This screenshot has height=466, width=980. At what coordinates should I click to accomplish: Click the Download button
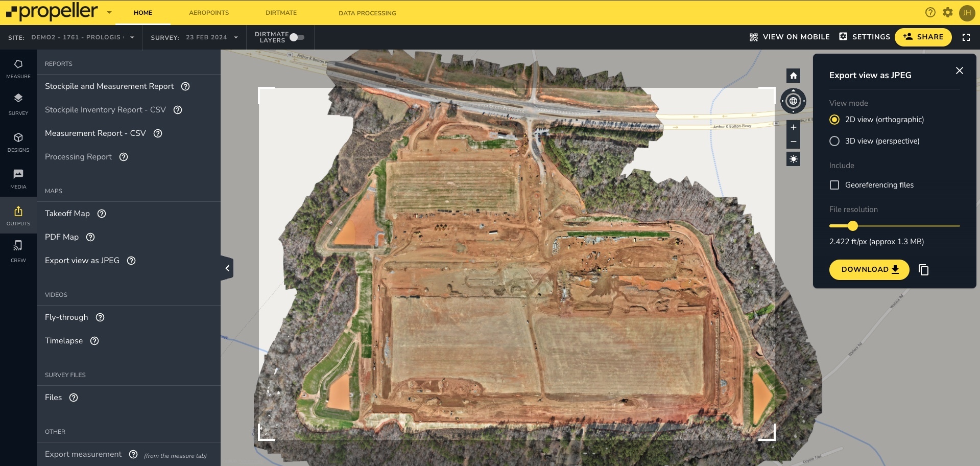868,269
